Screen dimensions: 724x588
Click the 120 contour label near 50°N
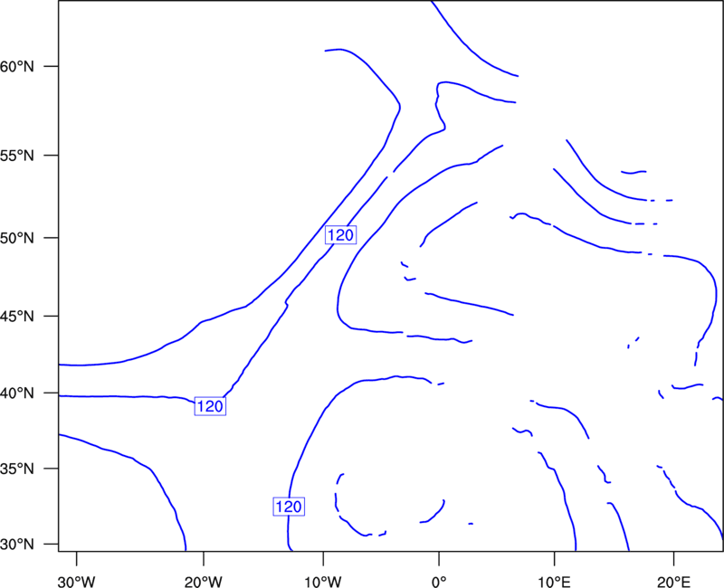tap(341, 235)
